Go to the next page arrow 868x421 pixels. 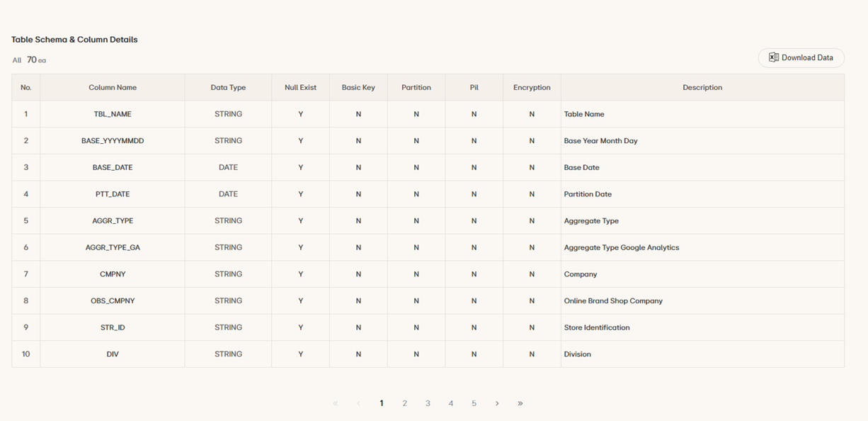tap(497, 403)
